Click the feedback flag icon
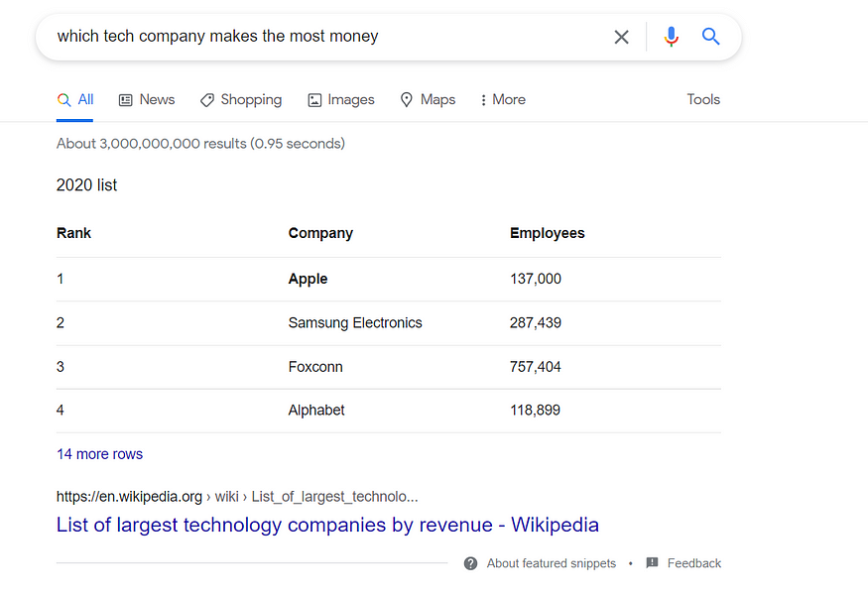 (652, 563)
